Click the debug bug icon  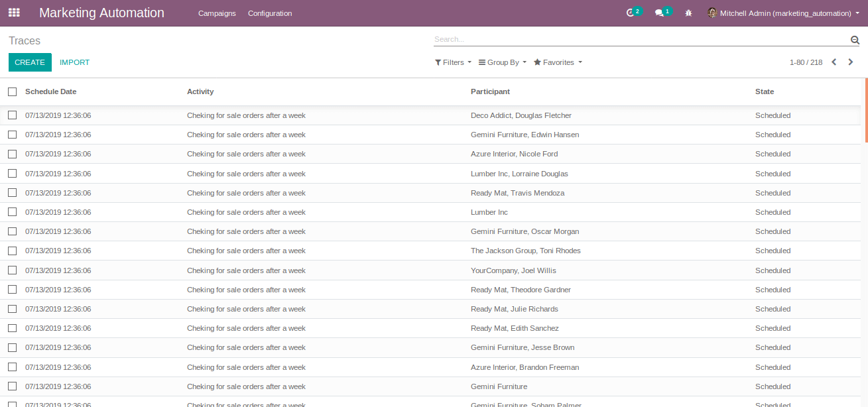688,13
